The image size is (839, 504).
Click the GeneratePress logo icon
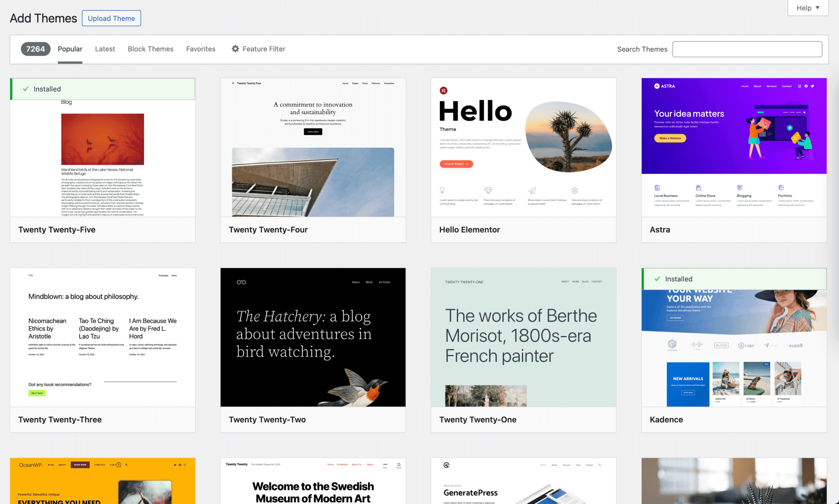[x=446, y=465]
